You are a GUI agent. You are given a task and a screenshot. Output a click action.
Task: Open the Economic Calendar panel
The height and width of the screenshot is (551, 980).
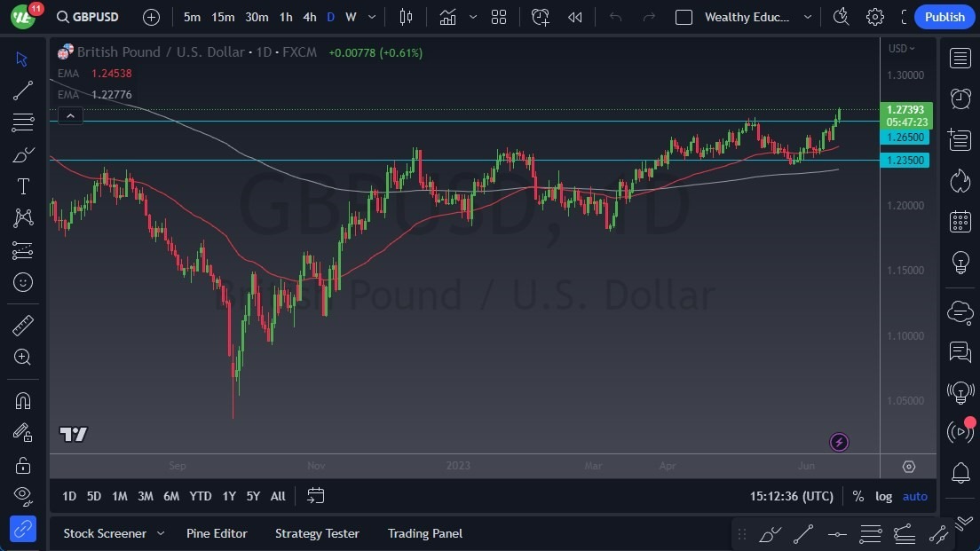tap(960, 221)
